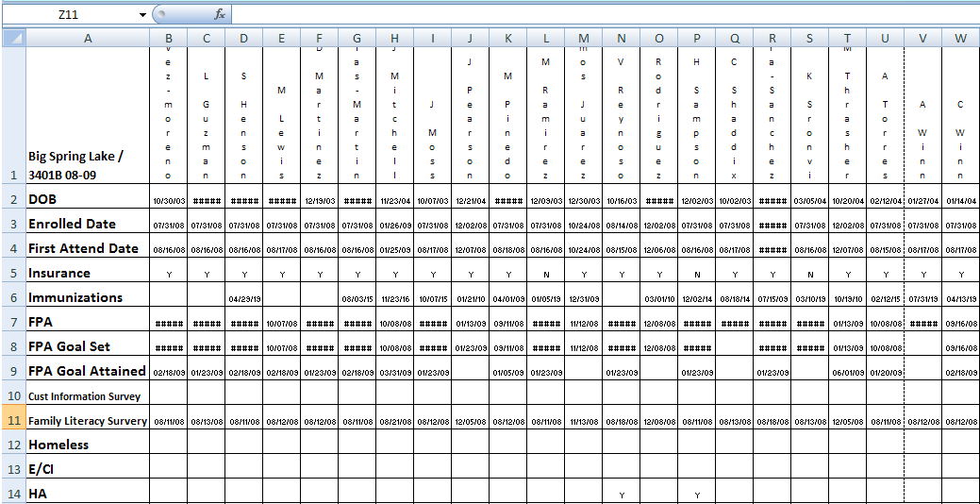Screen dimensions: 980x504
Task: Select the Family Literacy Survery cell
Action: [x=88, y=420]
